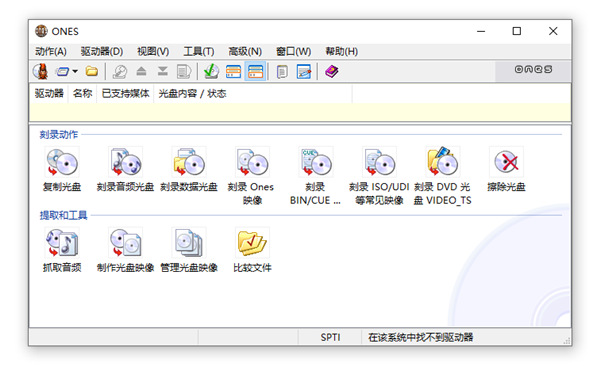Open 刻录 Ones 映像 action
The image size is (600, 366).
point(252,176)
